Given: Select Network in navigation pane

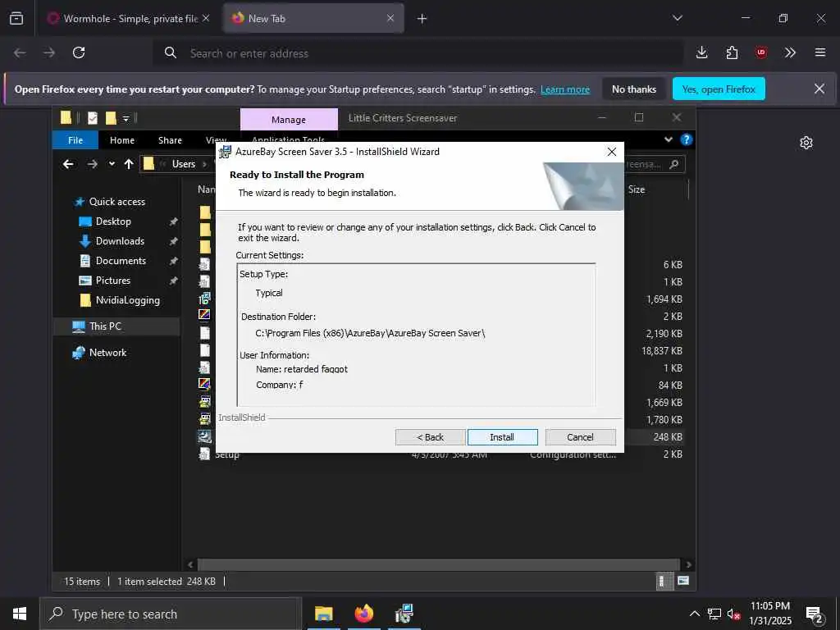Looking at the screenshot, I should 107,353.
